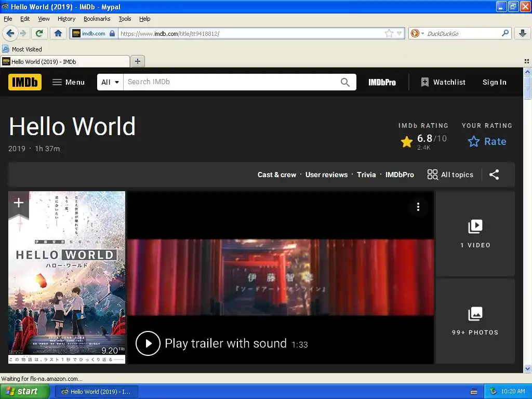
Task: Click the imdb.com site identity label
Action: pos(94,33)
